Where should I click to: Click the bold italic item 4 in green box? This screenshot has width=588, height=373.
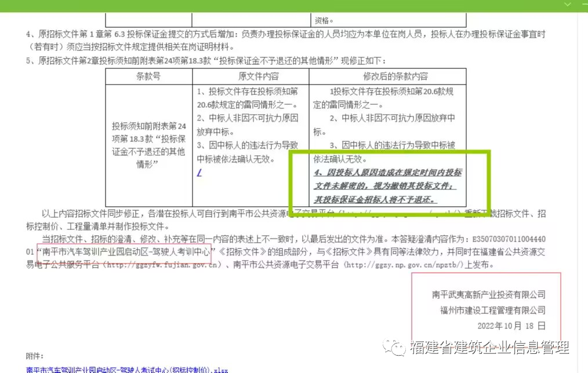pos(387,186)
